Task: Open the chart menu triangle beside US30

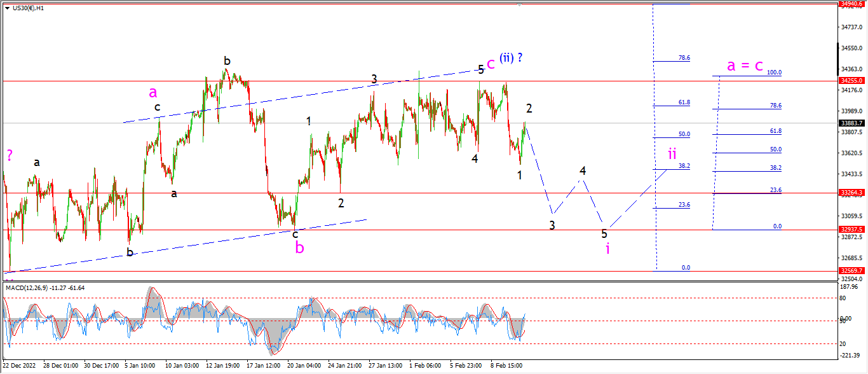Action: coord(7,8)
